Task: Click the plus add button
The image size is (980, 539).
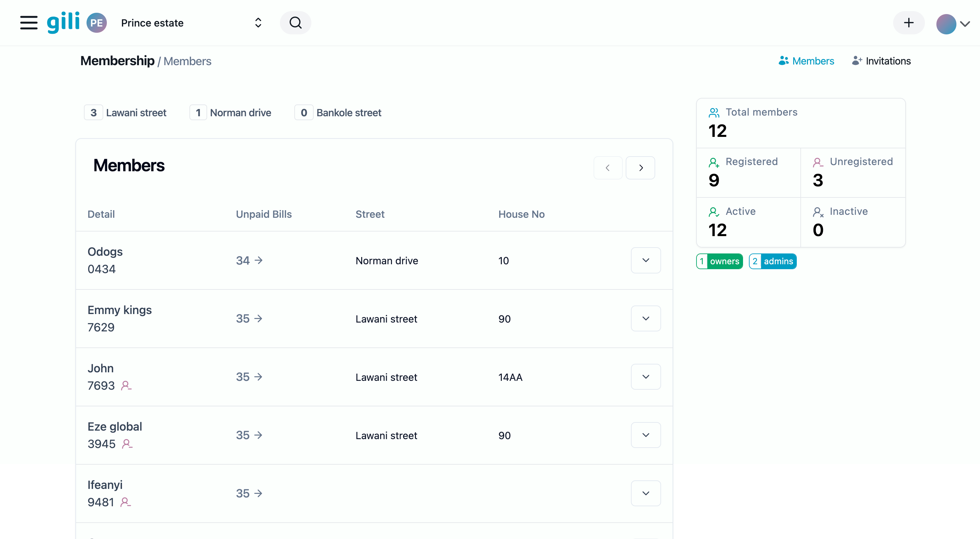Action: point(909,23)
